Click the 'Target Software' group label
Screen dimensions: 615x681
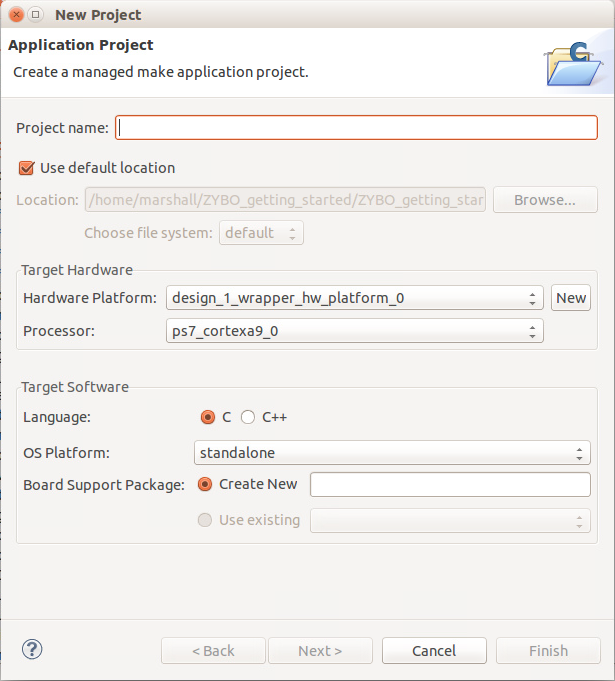[x=75, y=387]
